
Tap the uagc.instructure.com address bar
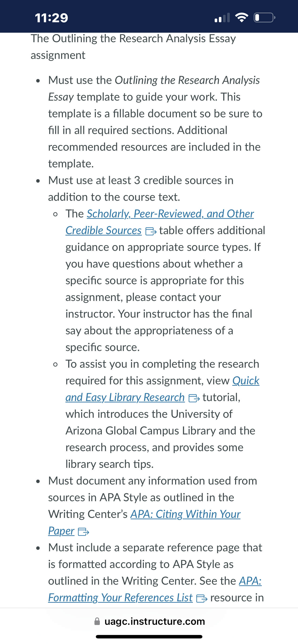[149, 622]
